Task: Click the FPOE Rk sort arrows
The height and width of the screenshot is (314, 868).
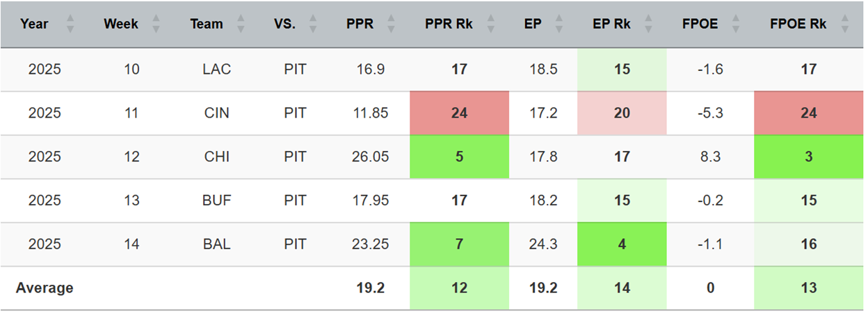Action: (844, 24)
